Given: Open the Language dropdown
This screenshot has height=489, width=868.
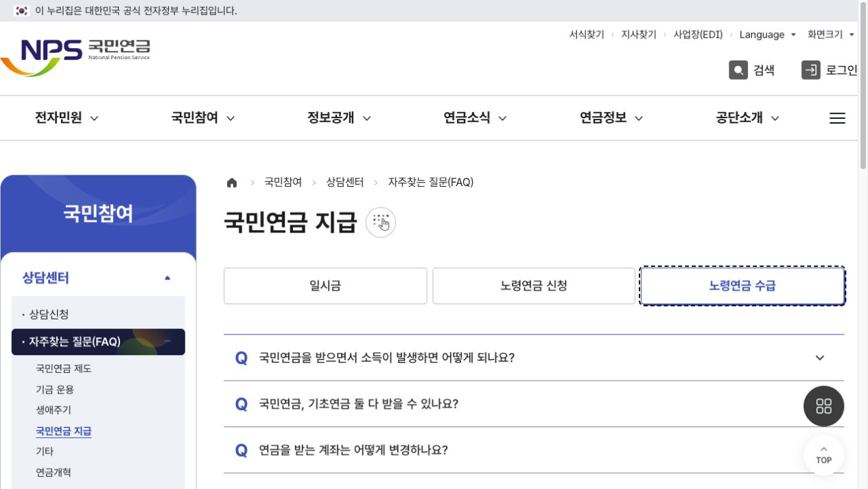Looking at the screenshot, I should [x=767, y=34].
